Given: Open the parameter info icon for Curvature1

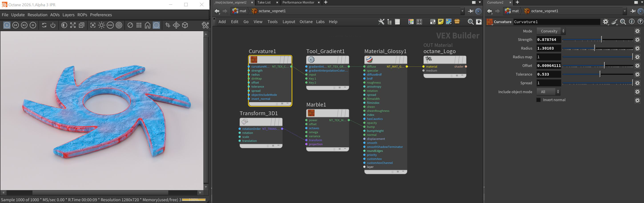Looking at the screenshot, I should coord(632,22).
